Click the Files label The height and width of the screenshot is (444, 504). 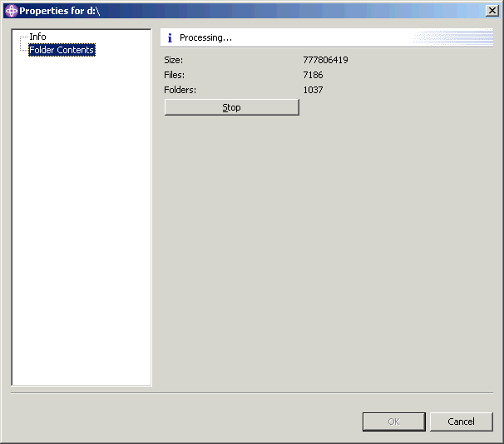click(x=174, y=75)
